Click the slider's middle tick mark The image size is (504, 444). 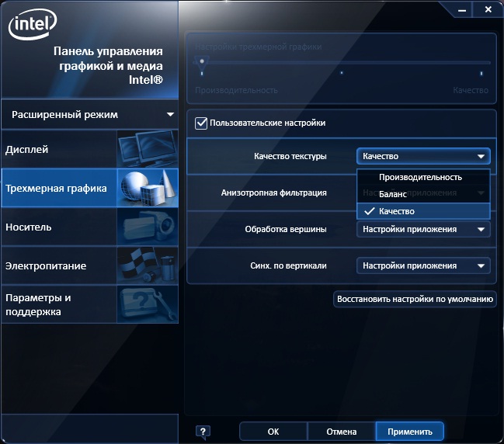[342, 73]
